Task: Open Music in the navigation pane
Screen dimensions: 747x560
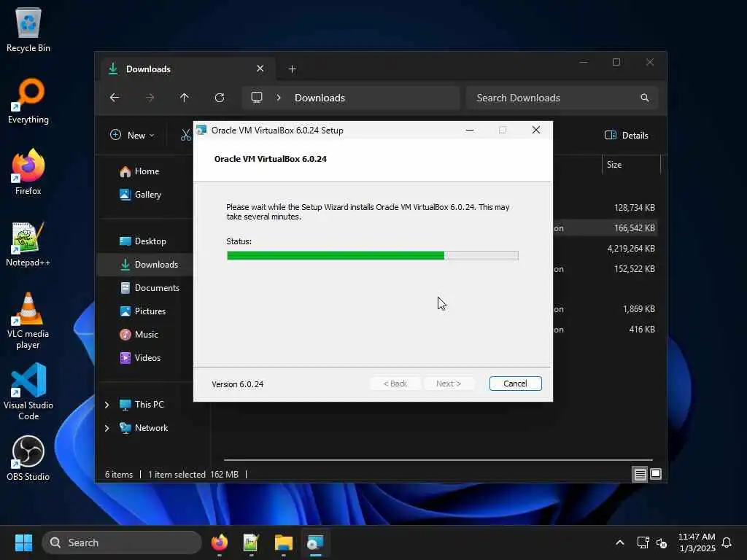Action: point(145,334)
